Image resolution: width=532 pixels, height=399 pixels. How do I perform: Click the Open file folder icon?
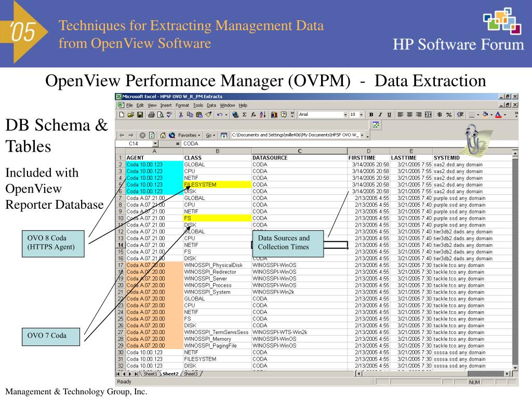tap(130, 115)
